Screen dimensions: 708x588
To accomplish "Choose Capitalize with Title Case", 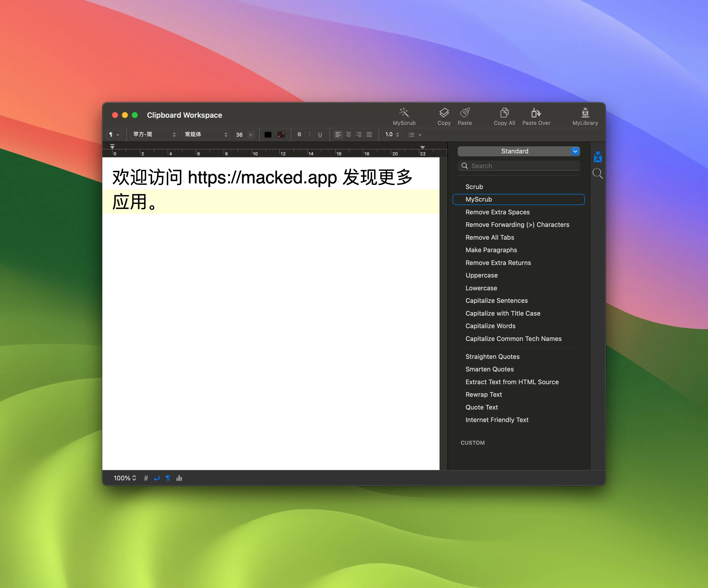I will 518,313.
